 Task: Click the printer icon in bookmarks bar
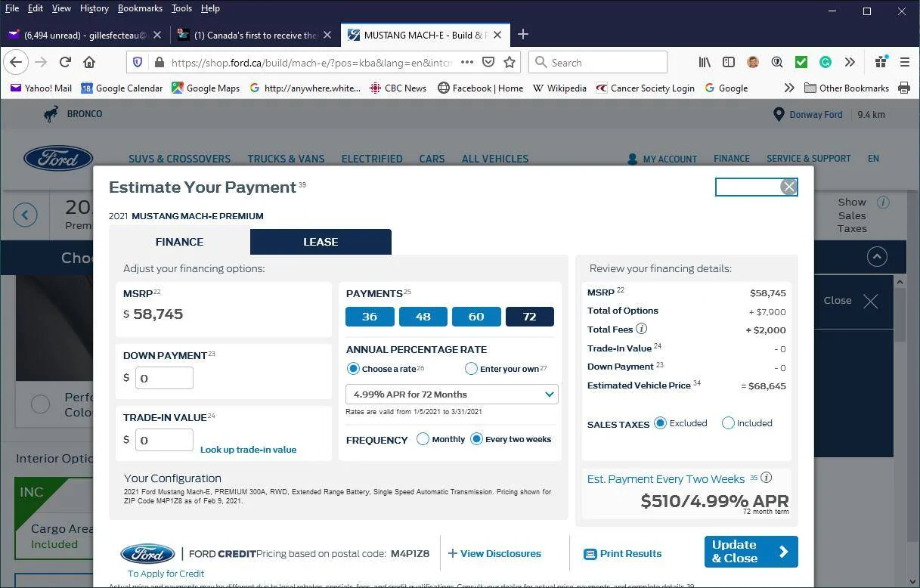[903, 88]
